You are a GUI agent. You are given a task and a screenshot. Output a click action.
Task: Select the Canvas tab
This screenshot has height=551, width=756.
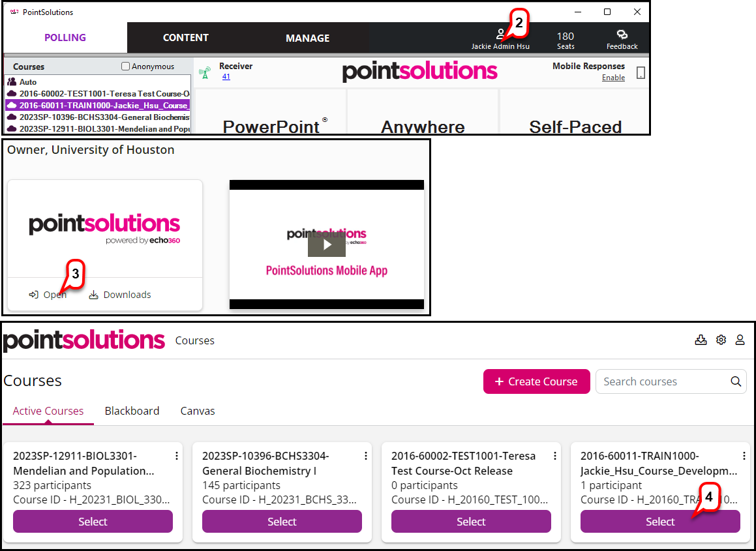[x=198, y=411]
